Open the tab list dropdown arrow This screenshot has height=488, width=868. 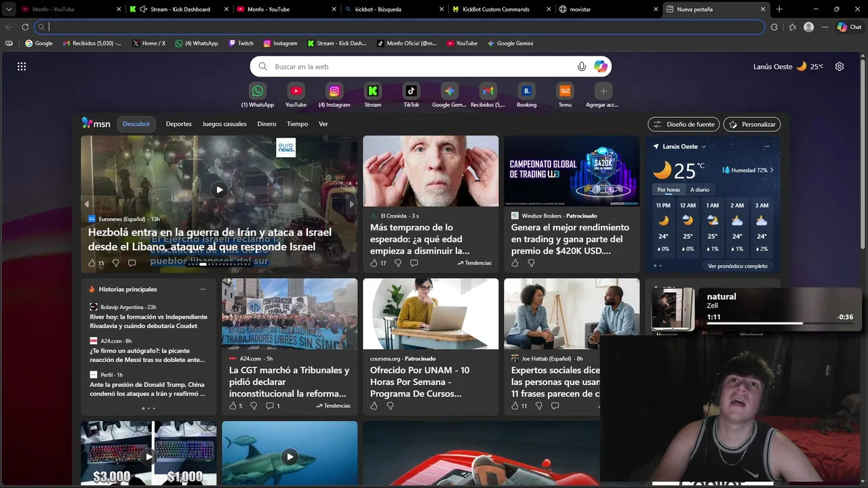click(x=9, y=9)
